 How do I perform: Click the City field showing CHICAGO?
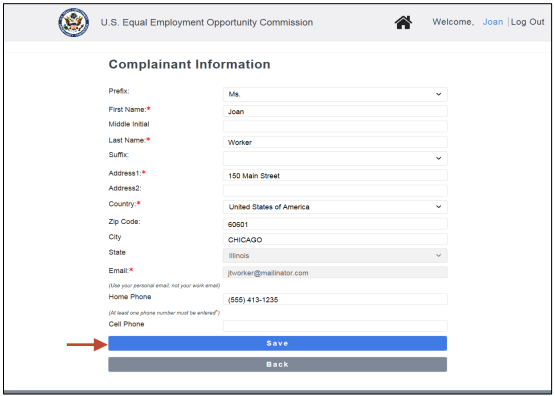click(335, 239)
